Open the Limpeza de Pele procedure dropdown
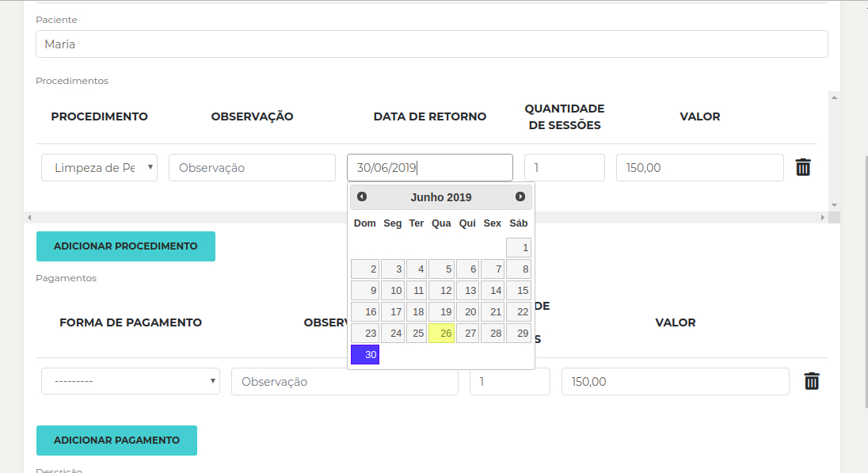 (x=100, y=168)
